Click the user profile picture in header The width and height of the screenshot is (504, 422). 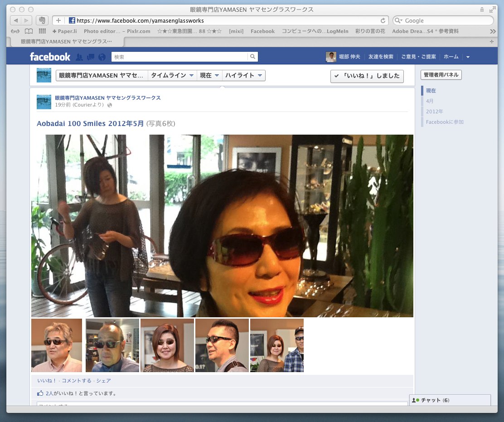(x=331, y=57)
